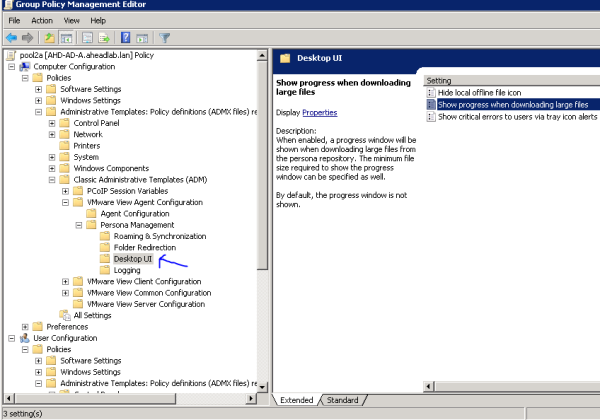Select the Desktop UI folder in tree

pyautogui.click(x=132, y=259)
